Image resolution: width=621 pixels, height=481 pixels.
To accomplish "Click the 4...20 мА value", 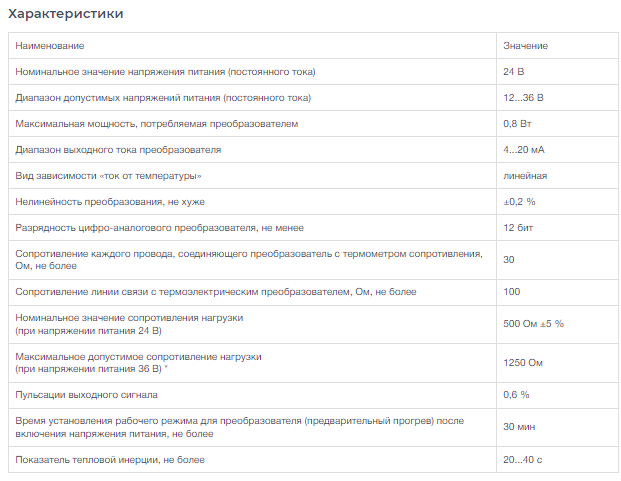I will [x=524, y=150].
